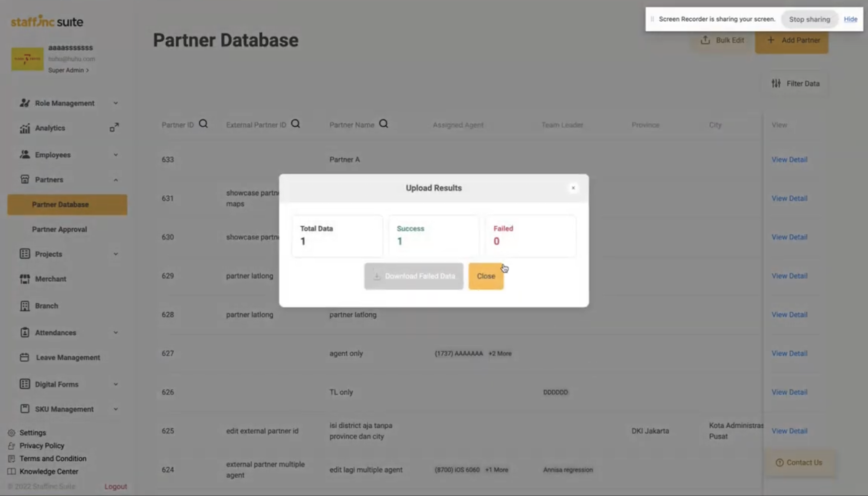The height and width of the screenshot is (496, 868).
Task: Click the Logout link
Action: click(115, 486)
